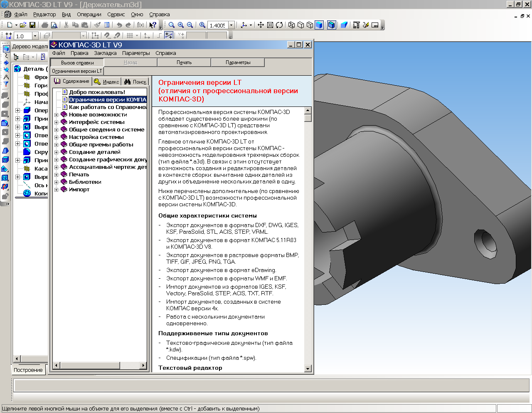This screenshot has height=413, width=532.
Task: Click the 'Вызов справки' button
Action: (77, 63)
